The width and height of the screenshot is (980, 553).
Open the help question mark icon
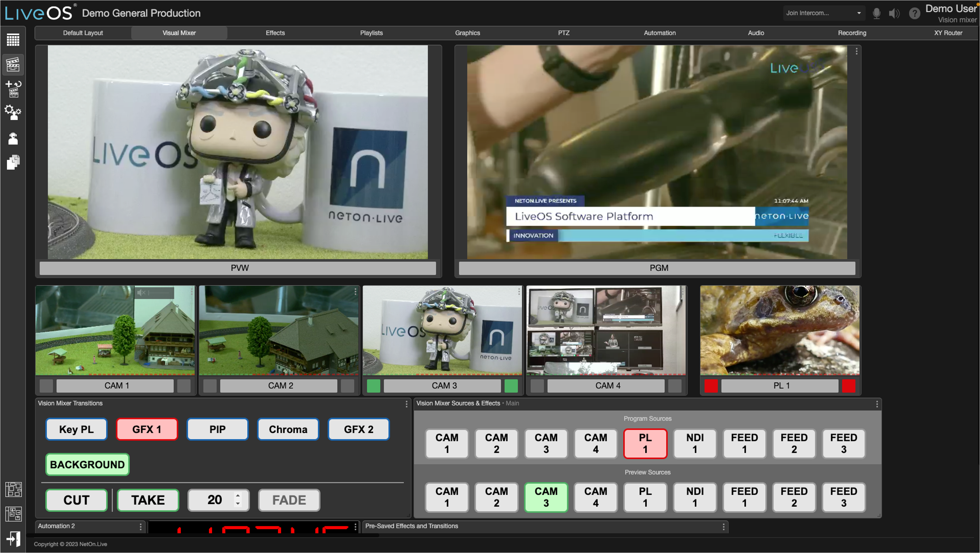coord(914,13)
